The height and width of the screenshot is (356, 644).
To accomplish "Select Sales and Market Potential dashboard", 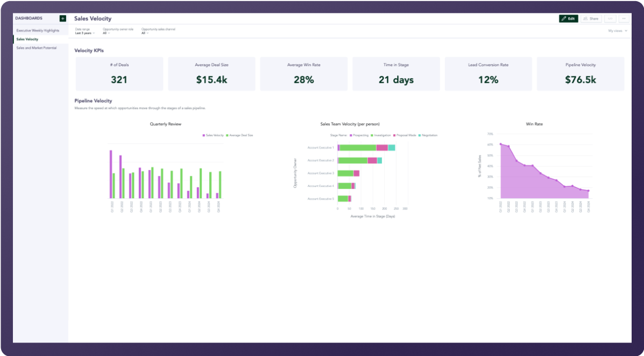I will [37, 48].
